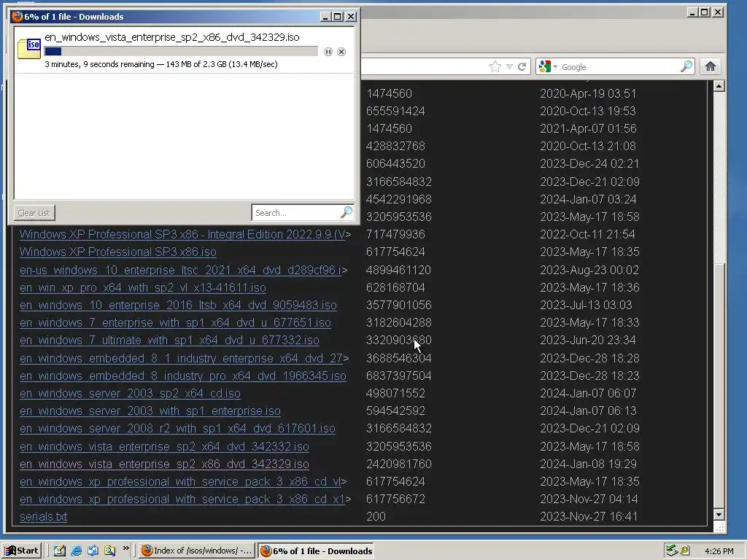Viewport: 747px width, 560px height.
Task: Click the downloading file name in Downloads window
Action: coord(172,37)
